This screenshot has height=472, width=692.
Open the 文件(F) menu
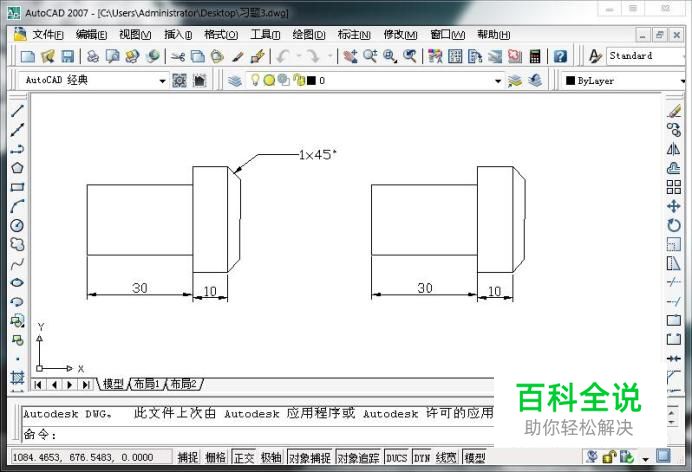(48, 34)
